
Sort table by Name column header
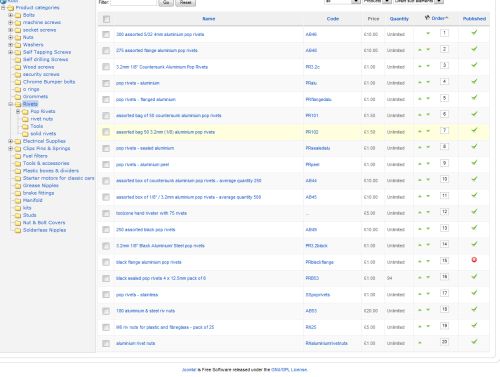(x=209, y=19)
